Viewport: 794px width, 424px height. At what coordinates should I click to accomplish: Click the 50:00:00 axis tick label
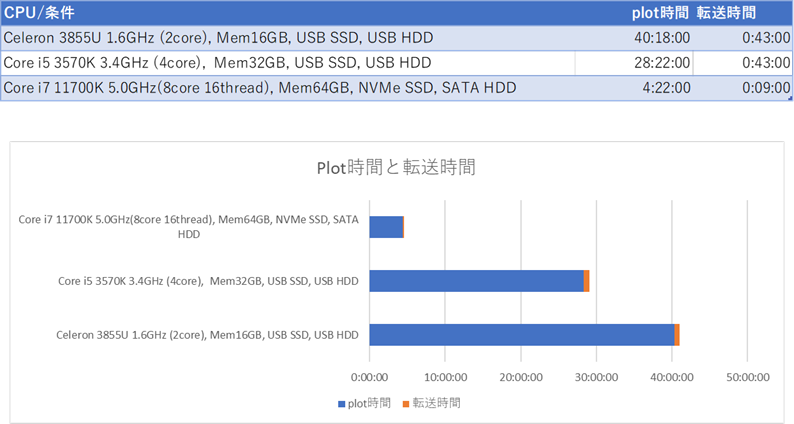point(747,377)
